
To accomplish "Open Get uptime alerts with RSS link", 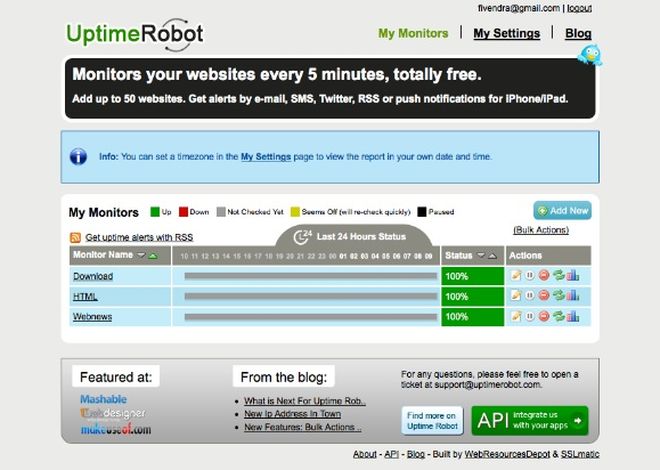I will (139, 237).
